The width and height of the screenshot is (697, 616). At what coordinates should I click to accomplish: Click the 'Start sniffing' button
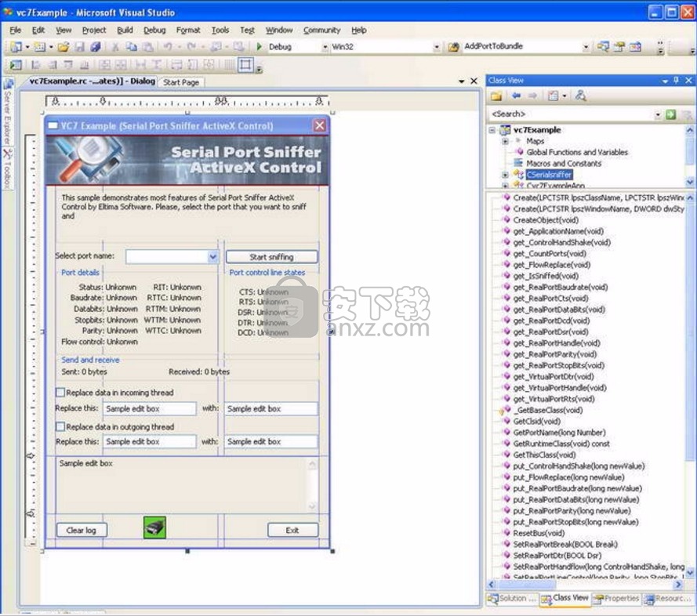click(x=271, y=257)
